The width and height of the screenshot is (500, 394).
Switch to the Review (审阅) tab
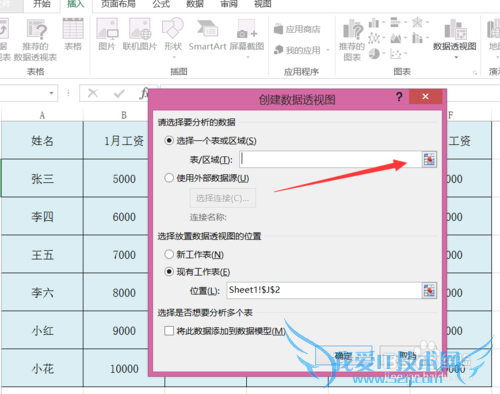pyautogui.click(x=229, y=4)
